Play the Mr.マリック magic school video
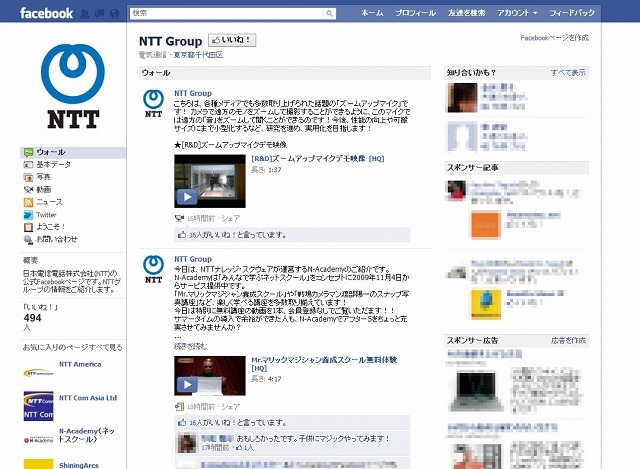The image size is (640, 469). click(x=210, y=376)
